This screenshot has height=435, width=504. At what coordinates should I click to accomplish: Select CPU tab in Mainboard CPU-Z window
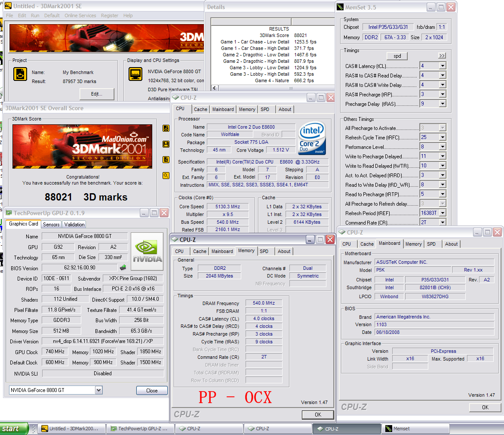(x=347, y=244)
